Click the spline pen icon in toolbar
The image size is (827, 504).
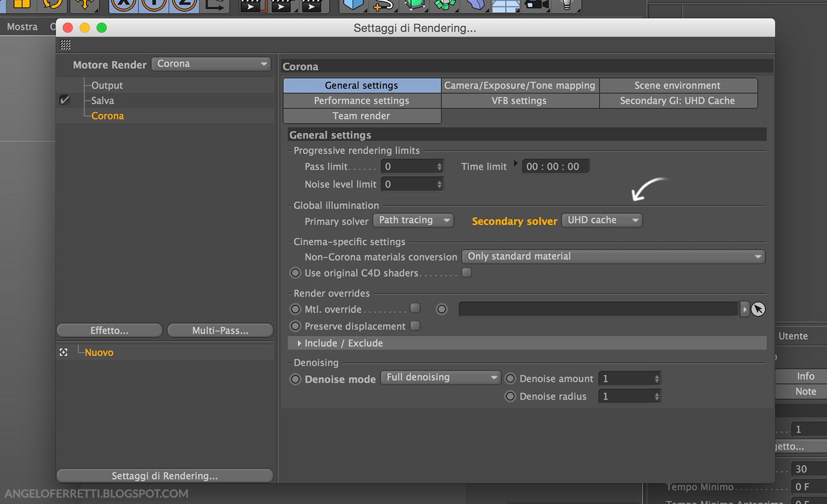click(383, 5)
